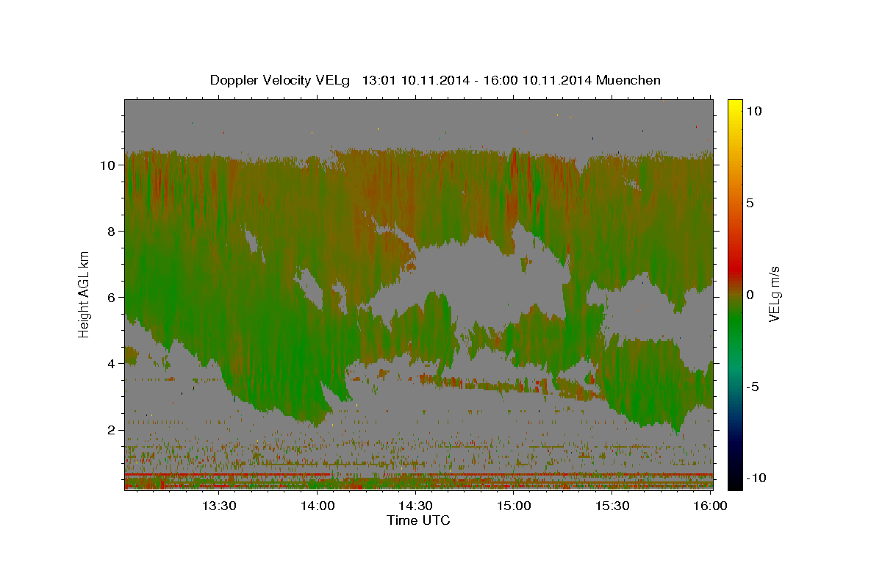882x588 pixels.
Task: Click the '16:00' time axis label
Action: (709, 506)
